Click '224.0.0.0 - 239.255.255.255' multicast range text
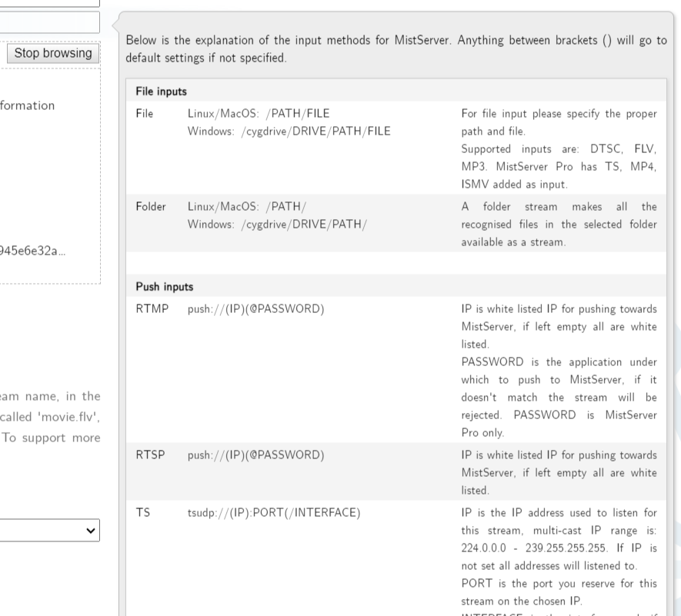The image size is (681, 616). pos(534,548)
